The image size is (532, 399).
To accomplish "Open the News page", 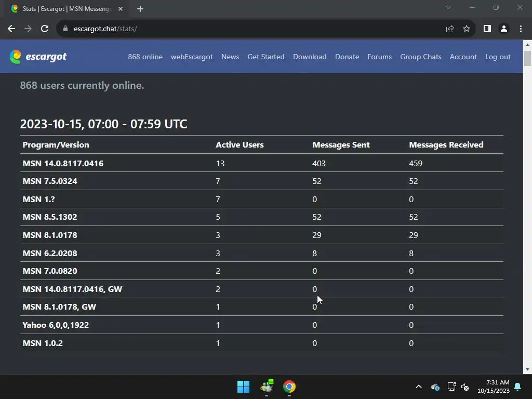I will point(230,57).
